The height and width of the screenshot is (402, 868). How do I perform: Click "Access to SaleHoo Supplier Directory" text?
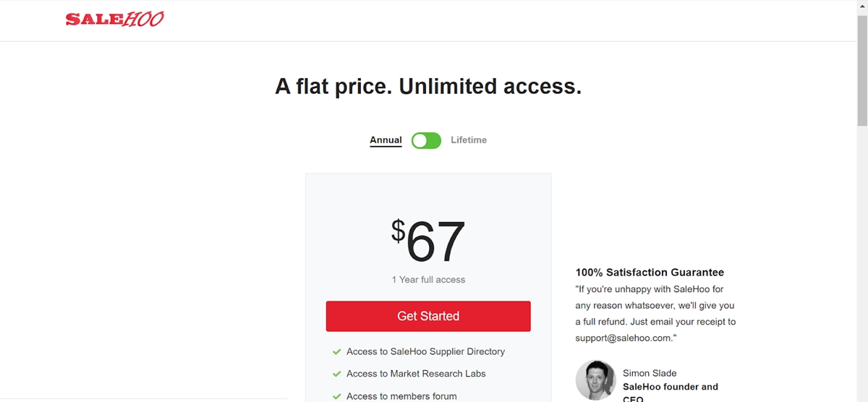(425, 351)
